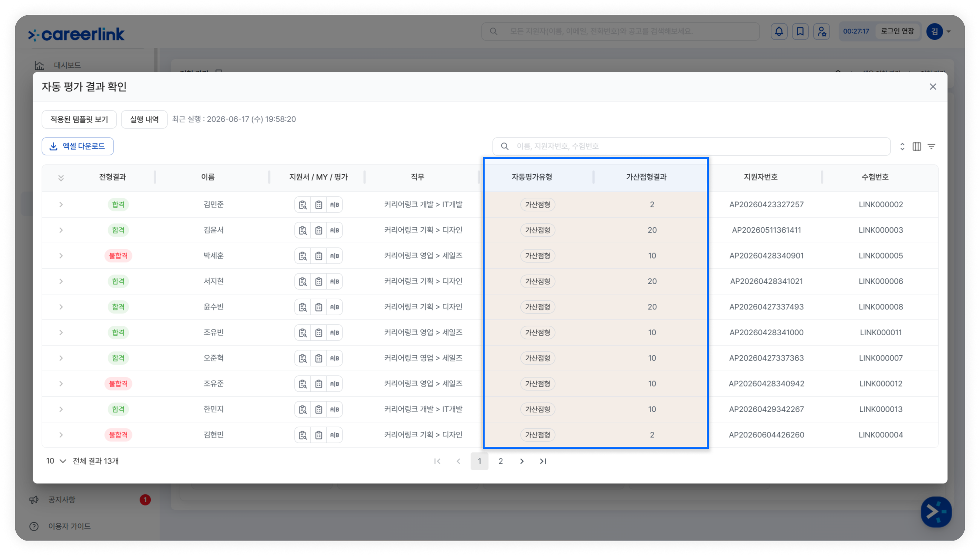The image size is (980, 556).
Task: Open the column settings icon
Action: 917,146
